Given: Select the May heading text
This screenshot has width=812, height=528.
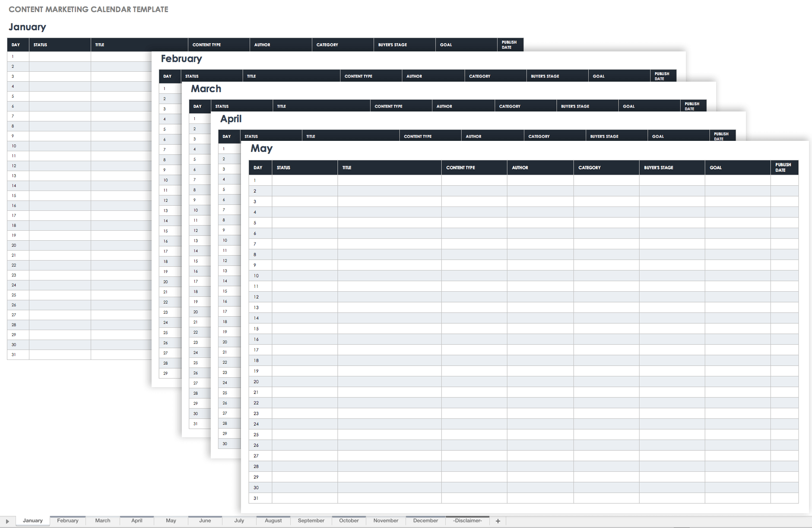Looking at the screenshot, I should (x=261, y=149).
